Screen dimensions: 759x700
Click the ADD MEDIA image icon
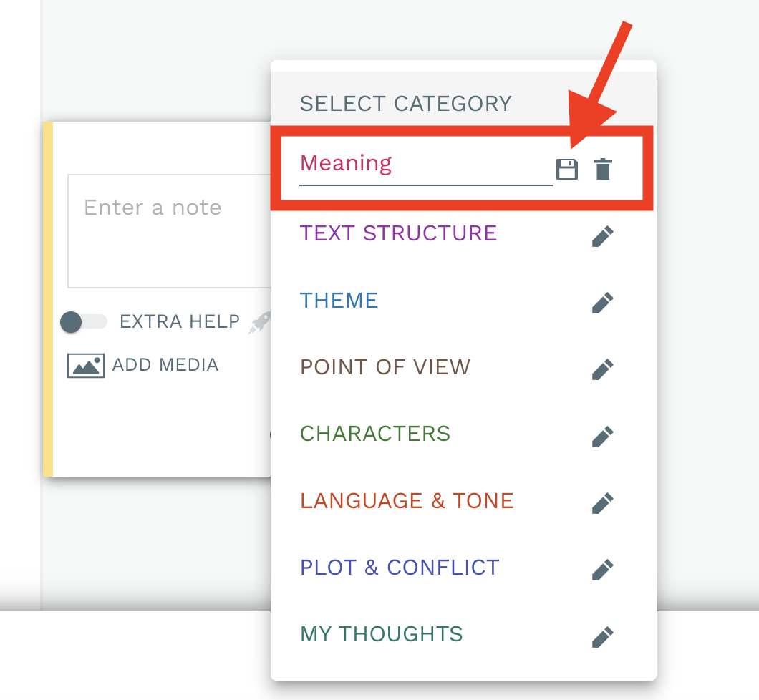click(86, 366)
